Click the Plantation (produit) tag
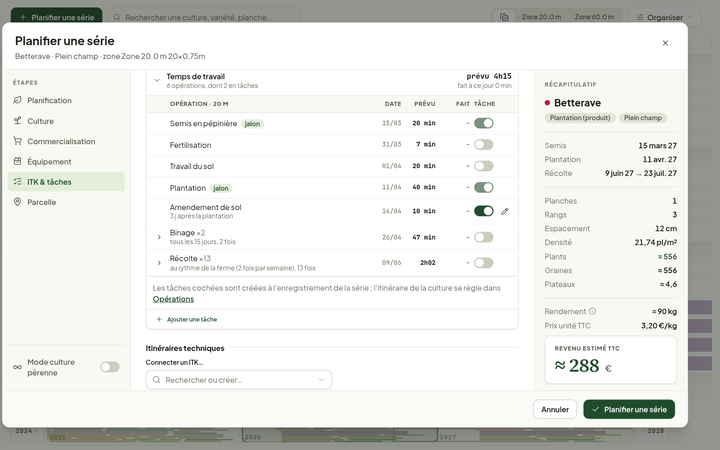 tap(580, 118)
